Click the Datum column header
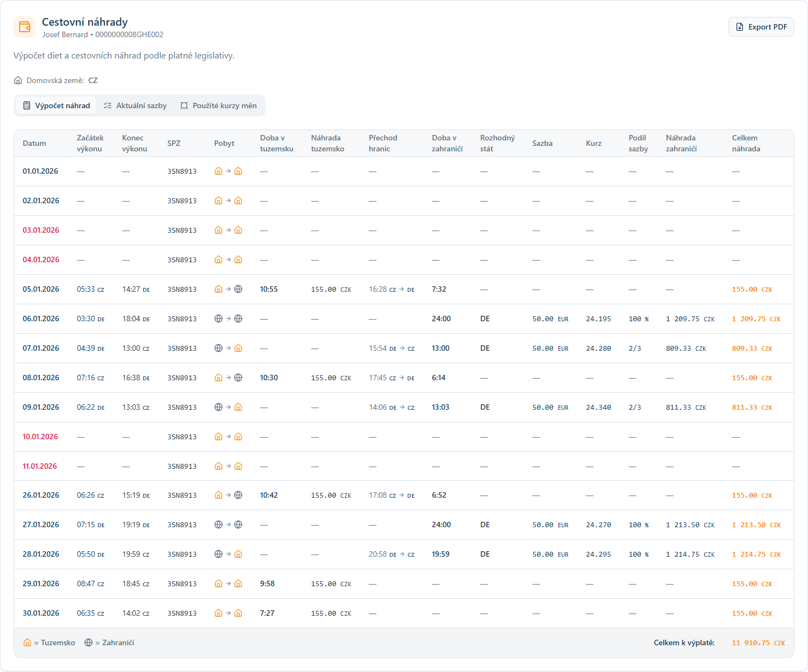 pos(34,143)
